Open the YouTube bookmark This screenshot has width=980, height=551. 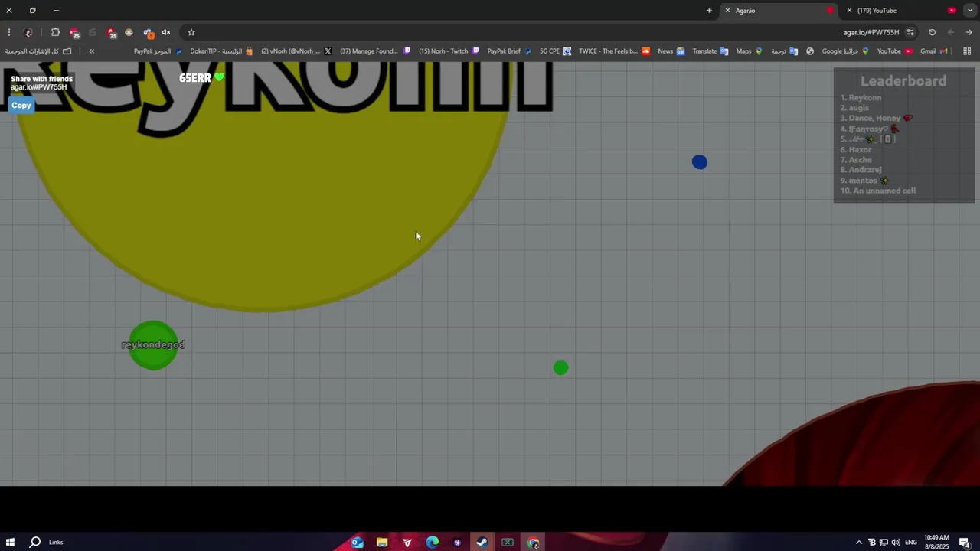coord(894,51)
